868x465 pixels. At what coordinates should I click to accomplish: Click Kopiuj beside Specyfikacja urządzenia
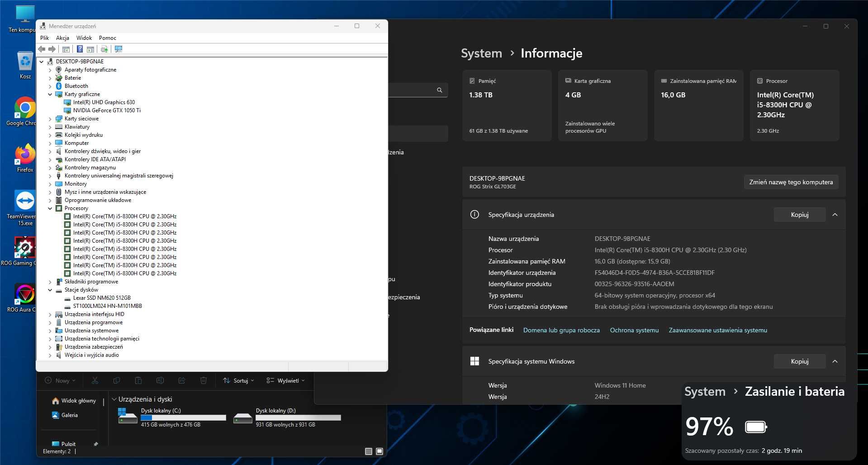click(x=799, y=215)
